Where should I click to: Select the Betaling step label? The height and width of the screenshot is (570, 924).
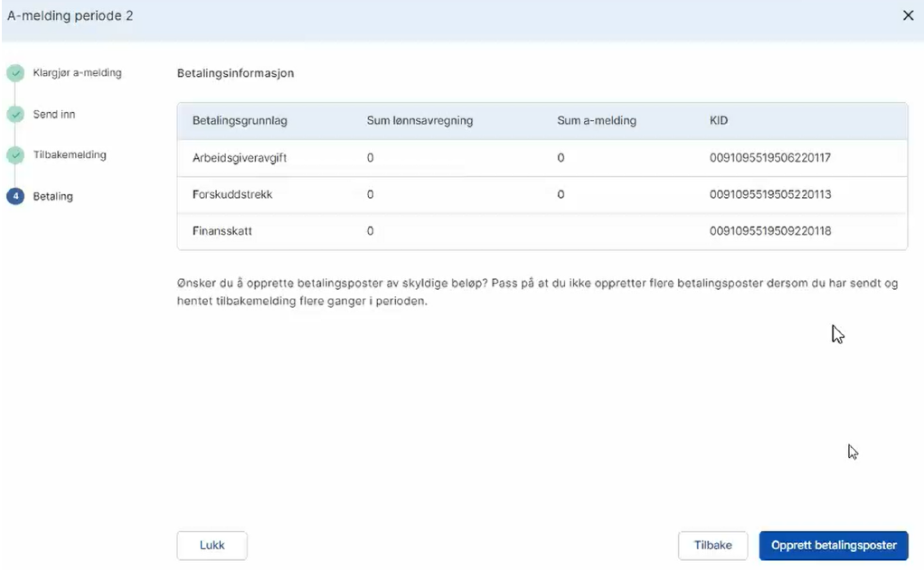[53, 197]
